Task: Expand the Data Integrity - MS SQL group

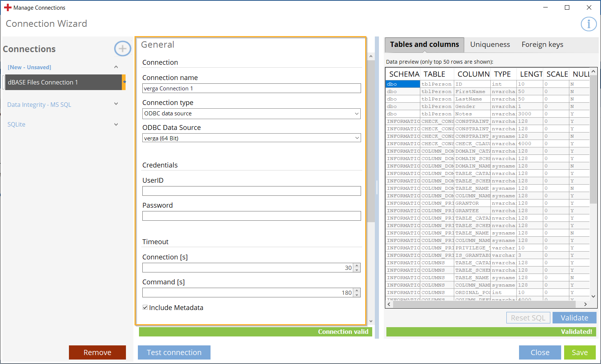Action: tap(116, 104)
